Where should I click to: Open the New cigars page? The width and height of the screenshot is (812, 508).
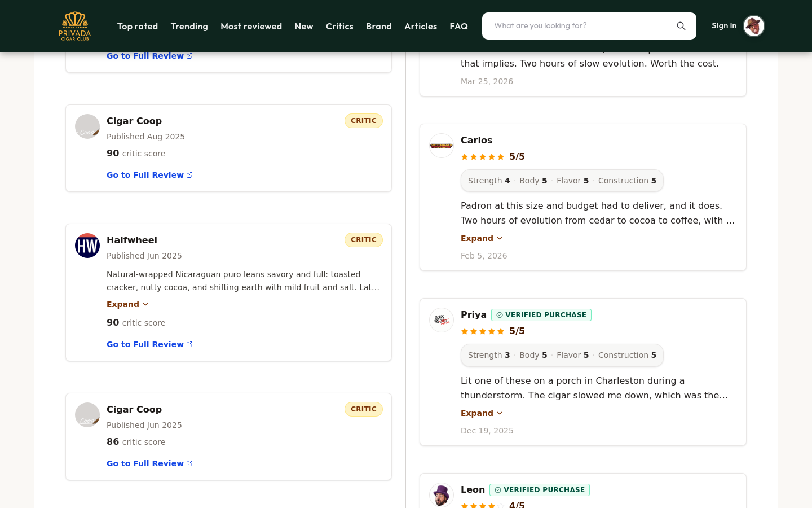tap(304, 26)
